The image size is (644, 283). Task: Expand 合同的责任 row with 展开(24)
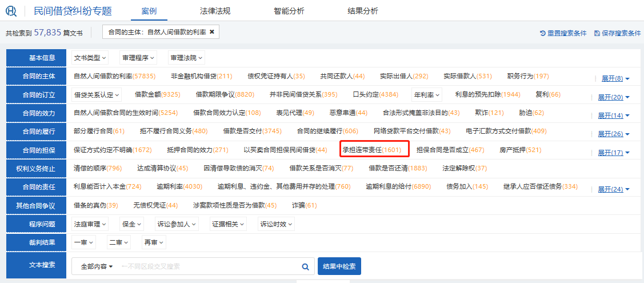coord(613,189)
